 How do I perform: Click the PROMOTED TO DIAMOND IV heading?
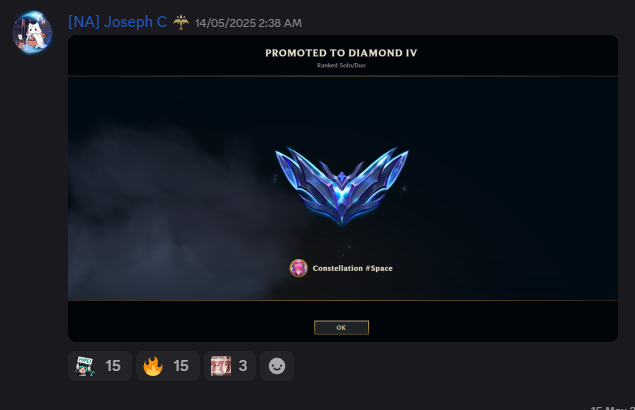pyautogui.click(x=341, y=53)
